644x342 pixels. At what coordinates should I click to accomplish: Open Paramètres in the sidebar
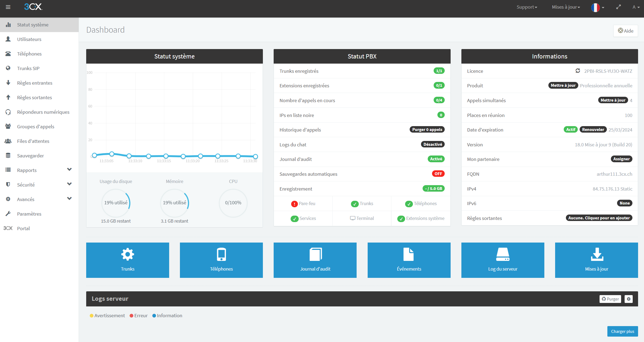pos(39,214)
